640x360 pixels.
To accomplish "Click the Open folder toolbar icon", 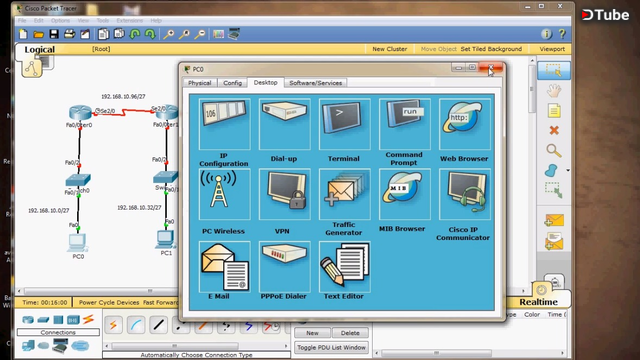I will pyautogui.click(x=38, y=34).
